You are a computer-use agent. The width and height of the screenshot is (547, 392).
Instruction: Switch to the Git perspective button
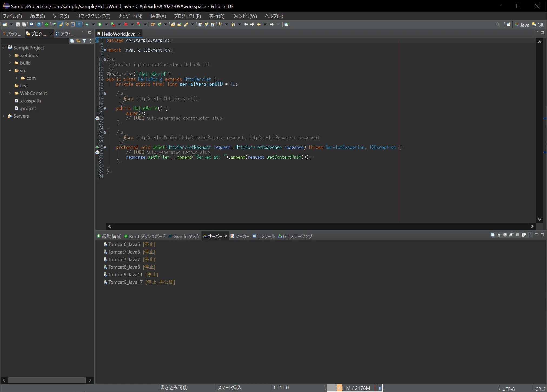click(x=538, y=25)
